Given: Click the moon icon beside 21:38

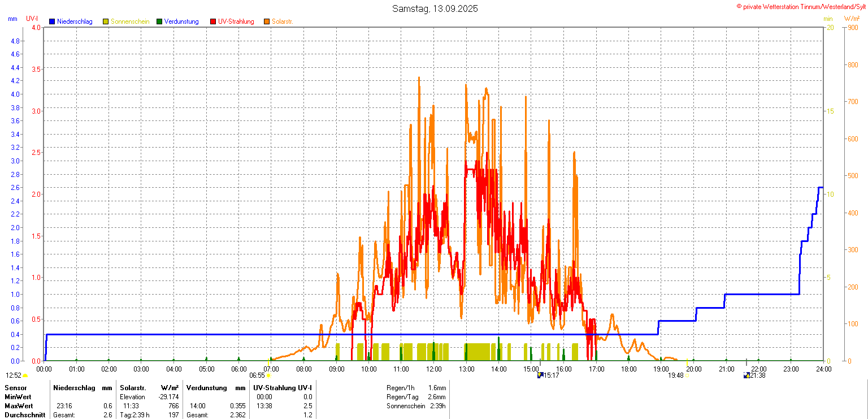Looking at the screenshot, I should coord(747,375).
